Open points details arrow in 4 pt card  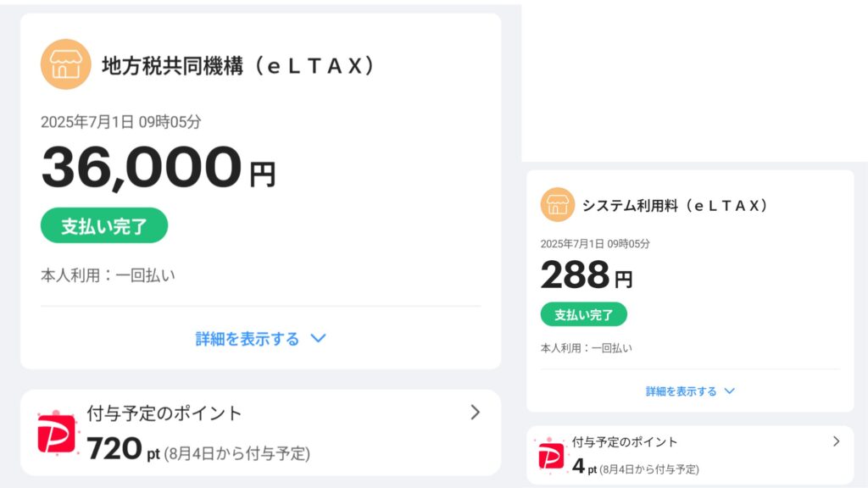(x=836, y=441)
